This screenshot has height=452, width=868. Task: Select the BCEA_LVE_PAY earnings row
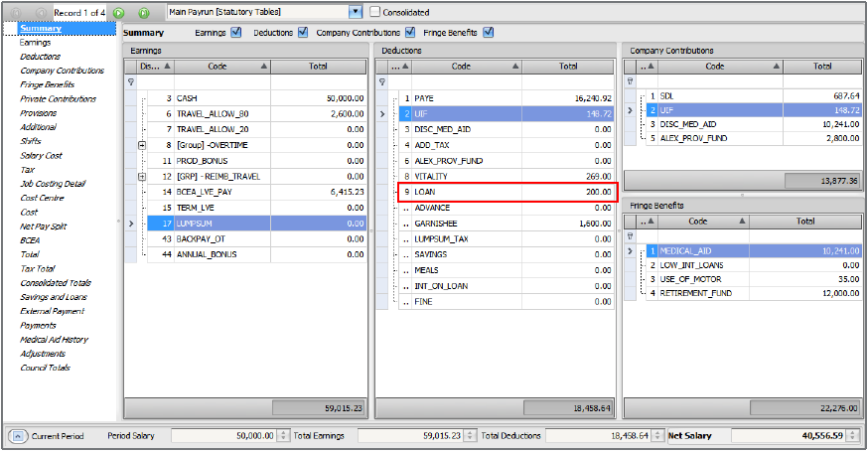[x=256, y=192]
